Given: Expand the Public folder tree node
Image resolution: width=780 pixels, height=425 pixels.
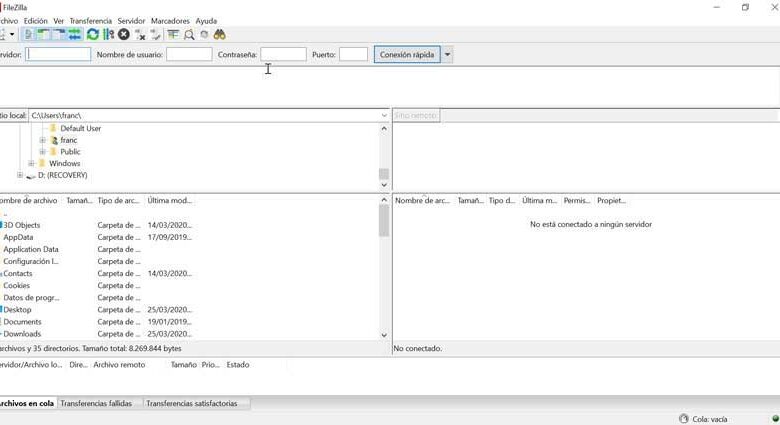Looking at the screenshot, I should coord(43,152).
